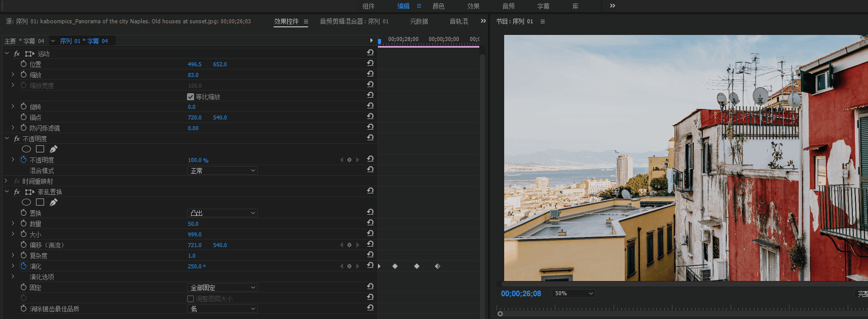Reset the 位置 position parameter
This screenshot has height=319, width=868.
(x=370, y=63)
